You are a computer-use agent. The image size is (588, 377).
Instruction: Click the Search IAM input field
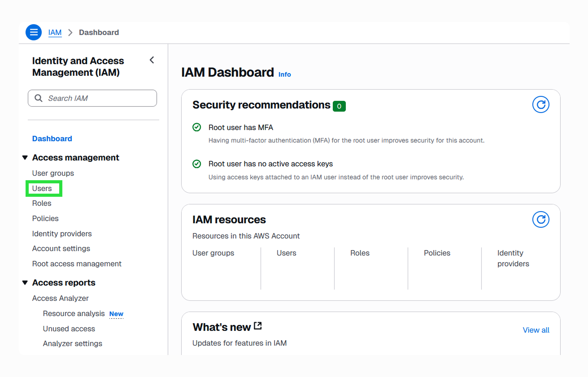pyautogui.click(x=92, y=98)
